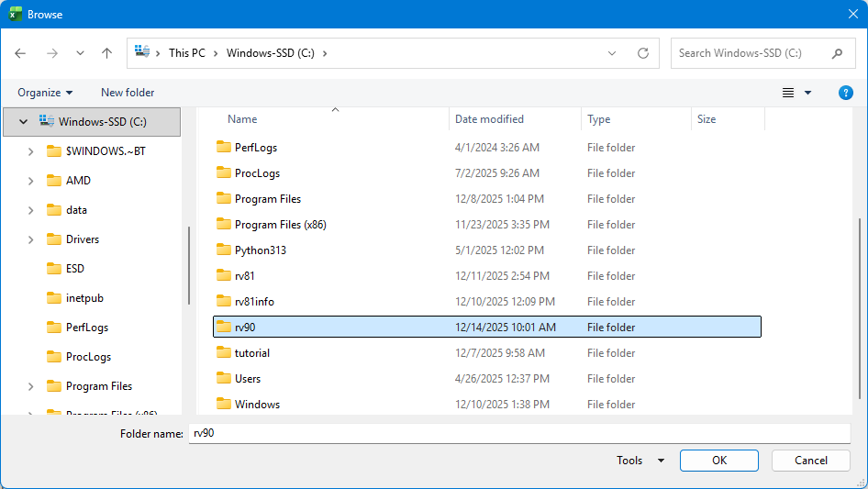Expand the address bar history dropdown
Screen dimensions: 868x489
[612, 53]
